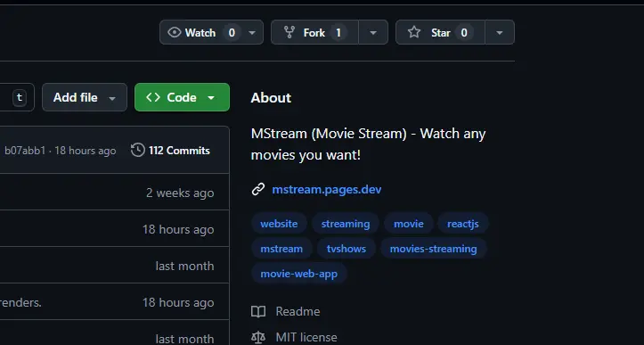
Task: Open the green Code dropdown button
Action: 182,97
